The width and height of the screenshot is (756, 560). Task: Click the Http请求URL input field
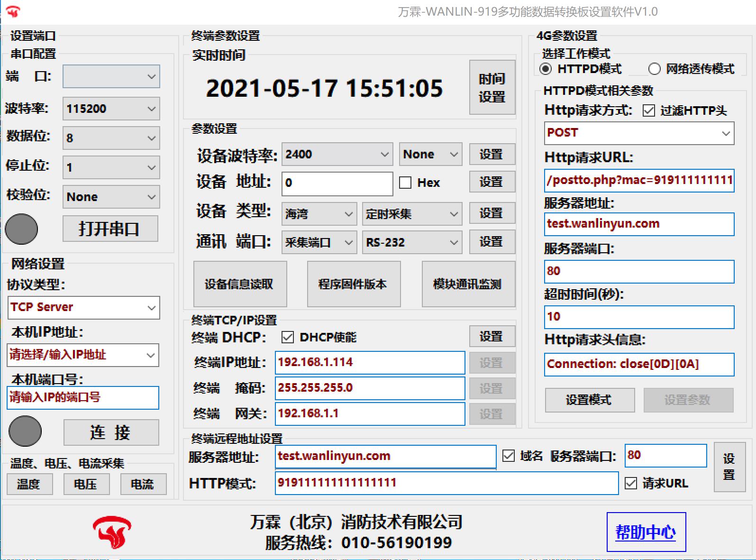[x=639, y=181]
